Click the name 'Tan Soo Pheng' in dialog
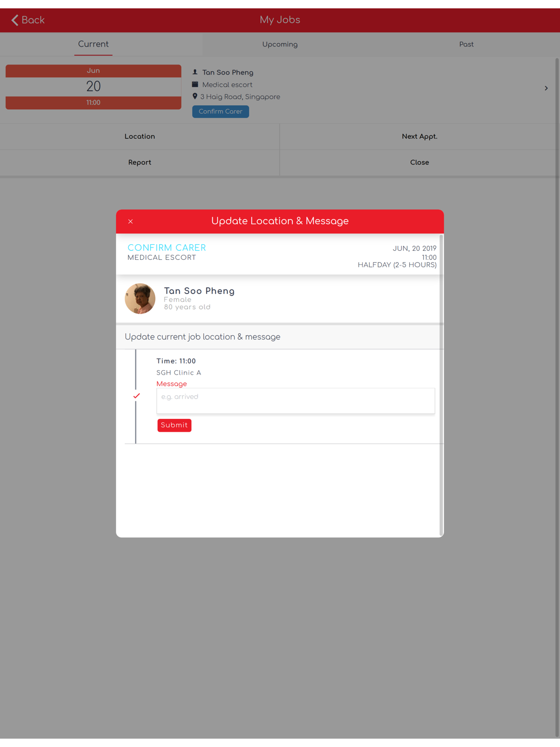The image size is (560, 747). coord(199,291)
